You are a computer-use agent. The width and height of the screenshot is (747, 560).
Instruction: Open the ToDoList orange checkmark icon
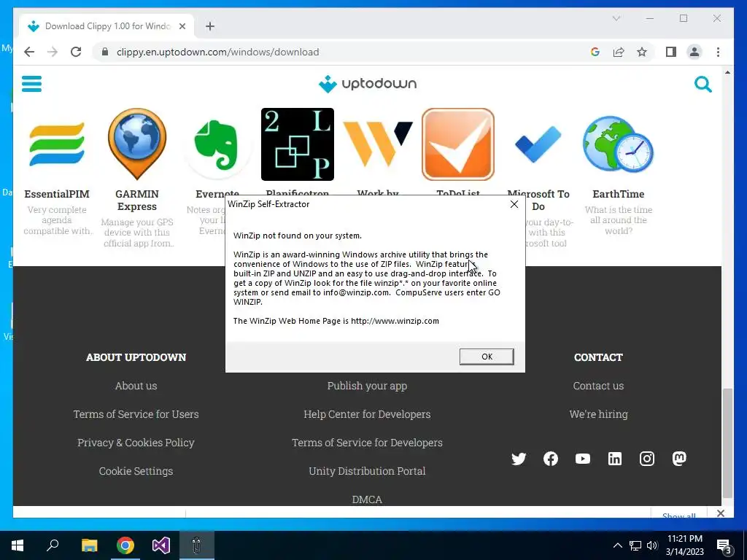458,144
